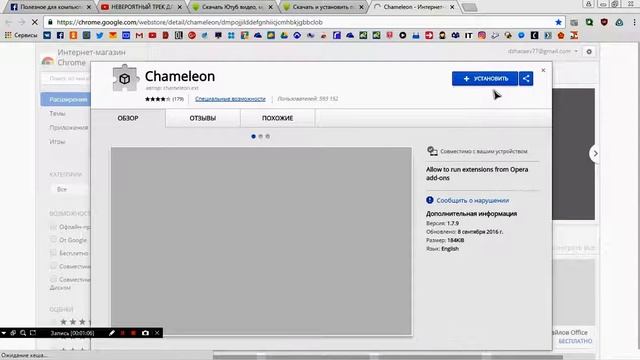Open the Instagram bookmark icon
The height and width of the screenshot is (360, 640).
click(x=482, y=36)
